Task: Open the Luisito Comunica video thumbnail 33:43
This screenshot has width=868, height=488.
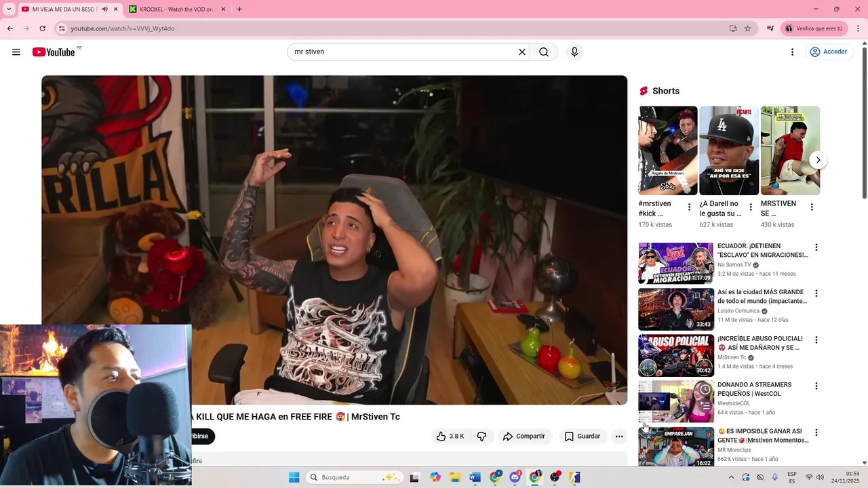Action: 676,309
